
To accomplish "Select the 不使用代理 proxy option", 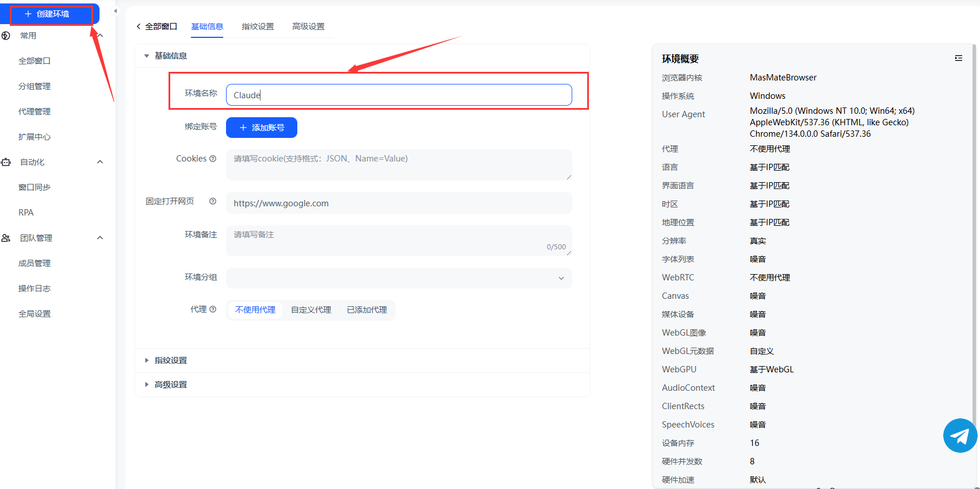I will (255, 310).
